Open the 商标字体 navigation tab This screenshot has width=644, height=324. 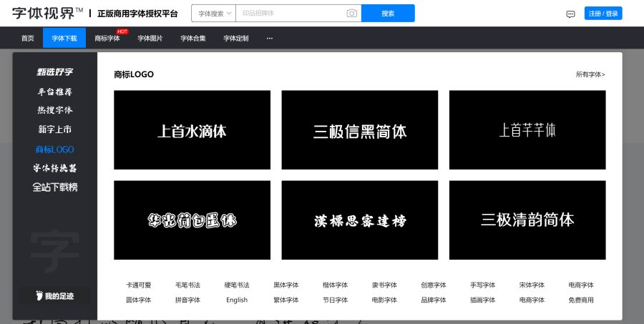(107, 38)
